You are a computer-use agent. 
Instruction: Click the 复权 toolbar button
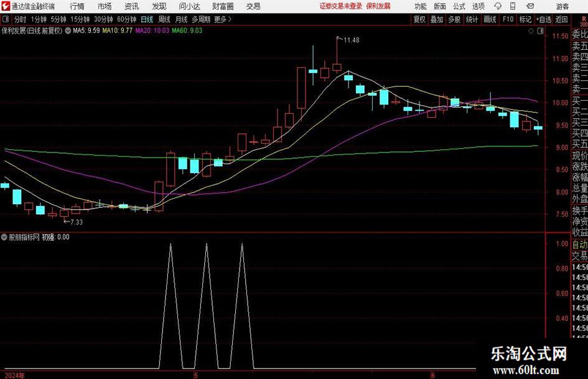point(419,19)
